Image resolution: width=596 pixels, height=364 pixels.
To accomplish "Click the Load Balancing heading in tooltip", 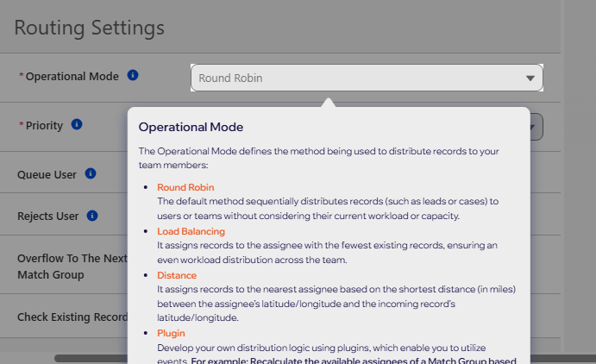I will point(191,231).
